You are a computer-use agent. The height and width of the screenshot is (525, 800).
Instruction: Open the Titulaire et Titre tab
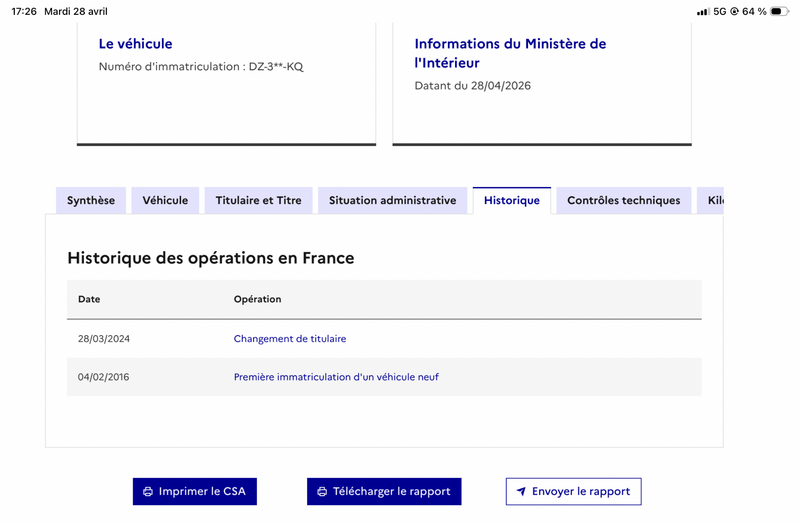(259, 201)
